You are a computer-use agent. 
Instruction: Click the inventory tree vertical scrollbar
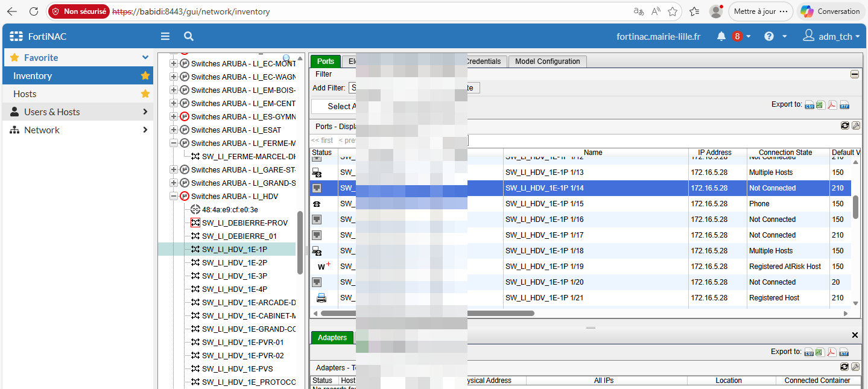pos(300,242)
